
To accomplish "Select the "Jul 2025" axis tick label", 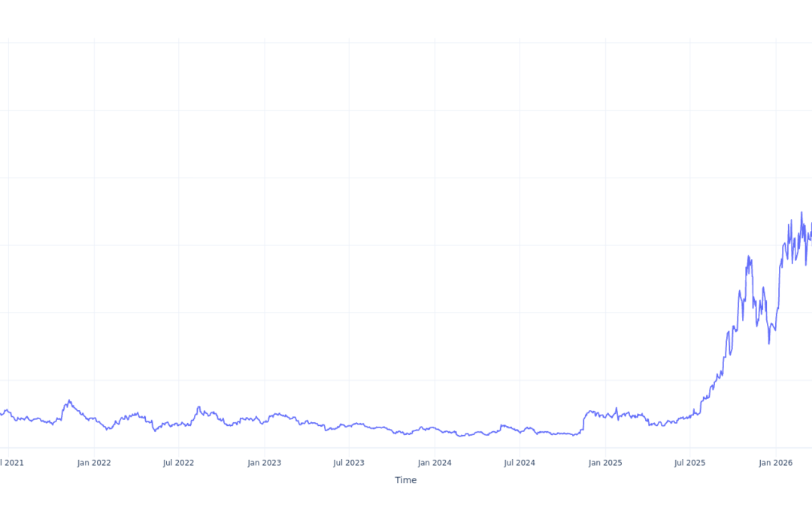I will tap(689, 463).
